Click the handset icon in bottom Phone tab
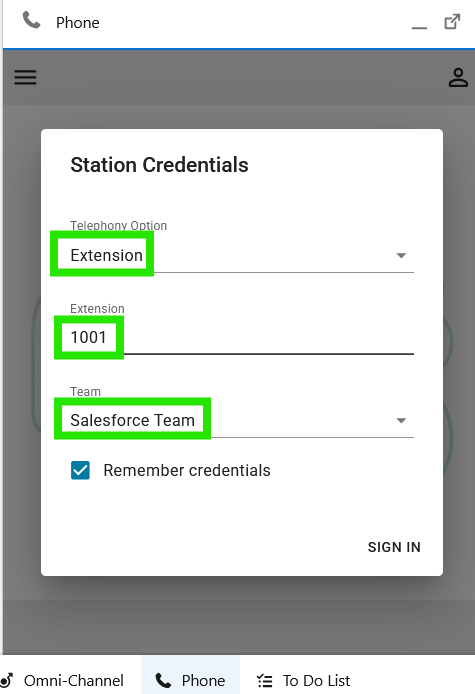The image size is (475, 694). (163, 680)
